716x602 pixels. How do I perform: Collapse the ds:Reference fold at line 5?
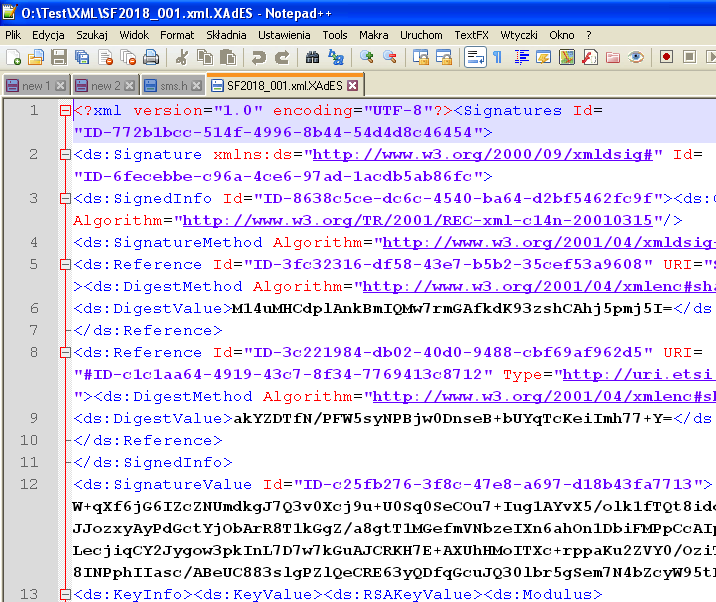(x=65, y=264)
